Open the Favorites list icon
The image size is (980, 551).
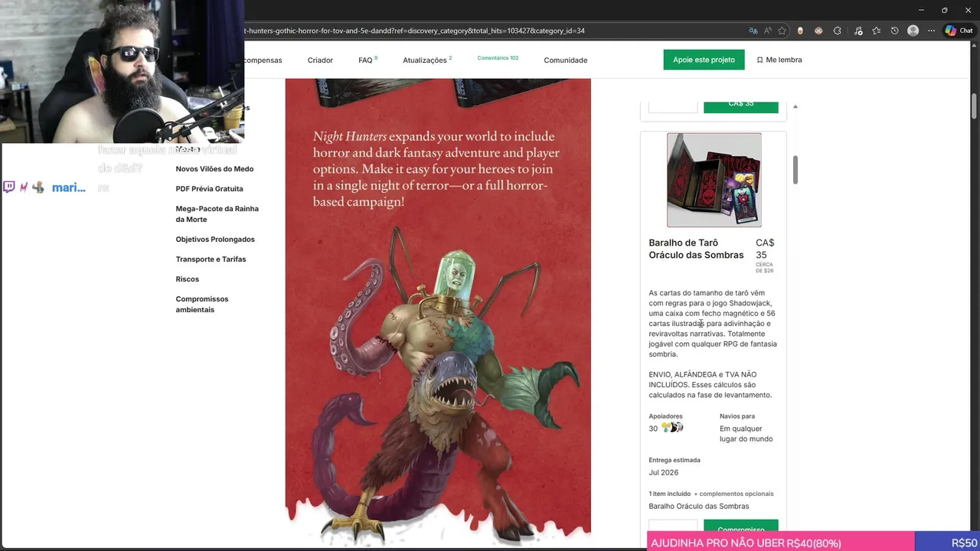[x=877, y=31]
